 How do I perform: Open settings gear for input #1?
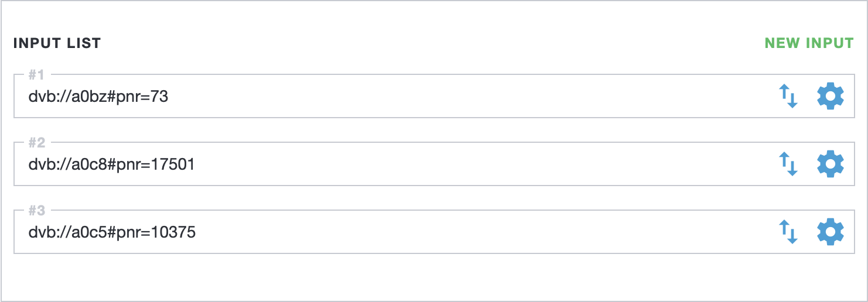[830, 96]
